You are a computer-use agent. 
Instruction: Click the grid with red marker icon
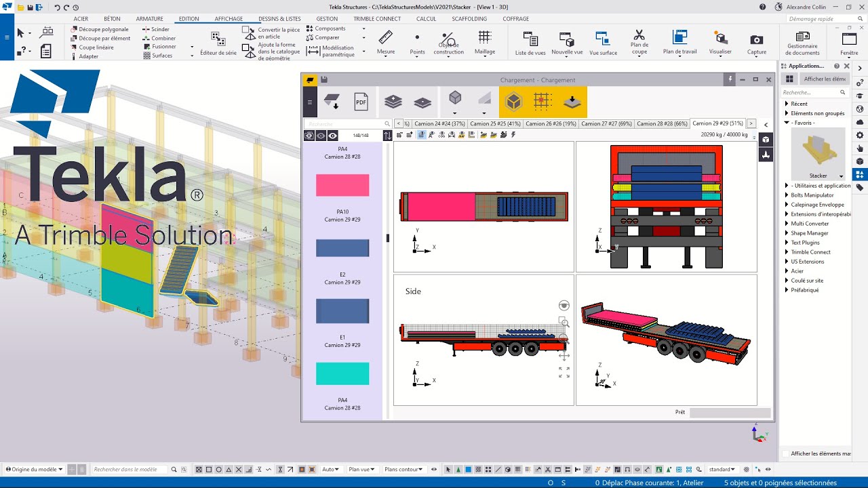pyautogui.click(x=542, y=102)
